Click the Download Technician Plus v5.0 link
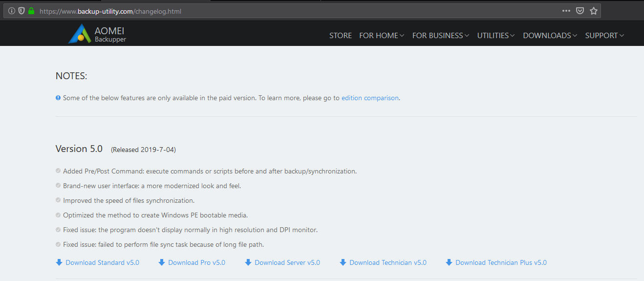 pos(501,262)
